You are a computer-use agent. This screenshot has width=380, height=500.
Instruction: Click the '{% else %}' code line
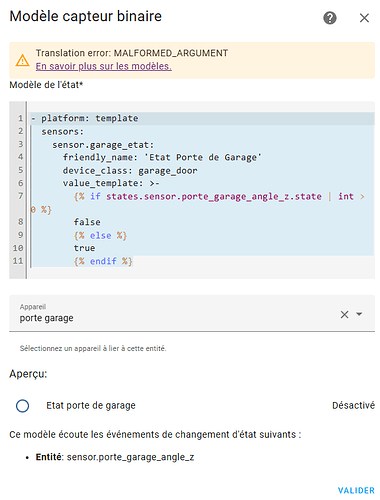click(100, 236)
